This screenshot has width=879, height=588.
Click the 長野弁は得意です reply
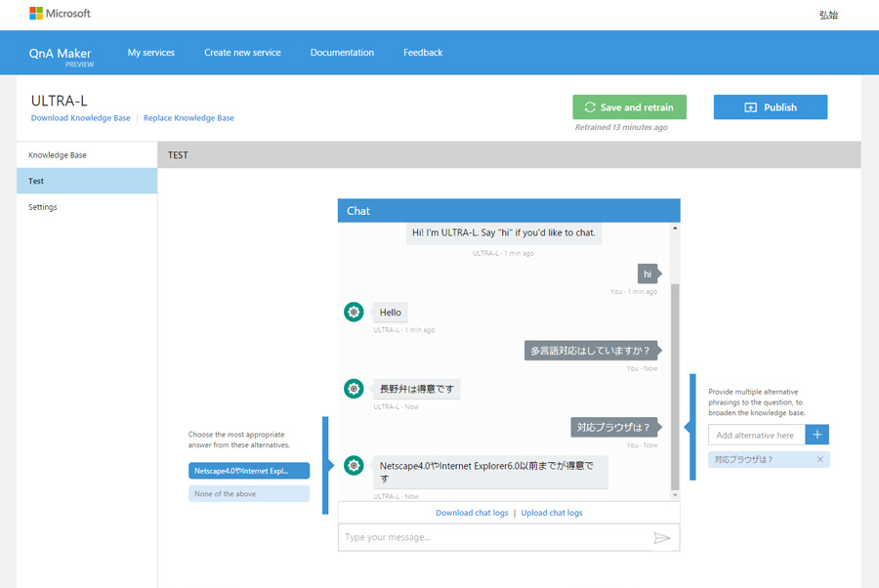(417, 389)
